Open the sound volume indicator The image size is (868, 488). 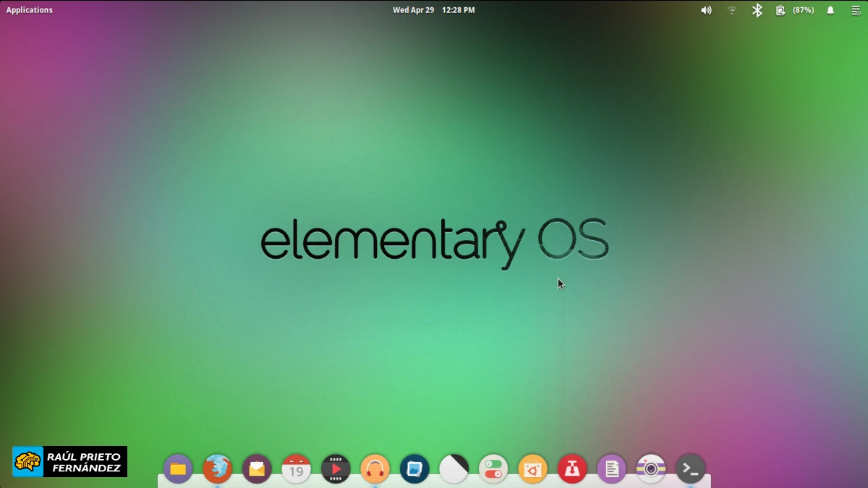(x=706, y=10)
